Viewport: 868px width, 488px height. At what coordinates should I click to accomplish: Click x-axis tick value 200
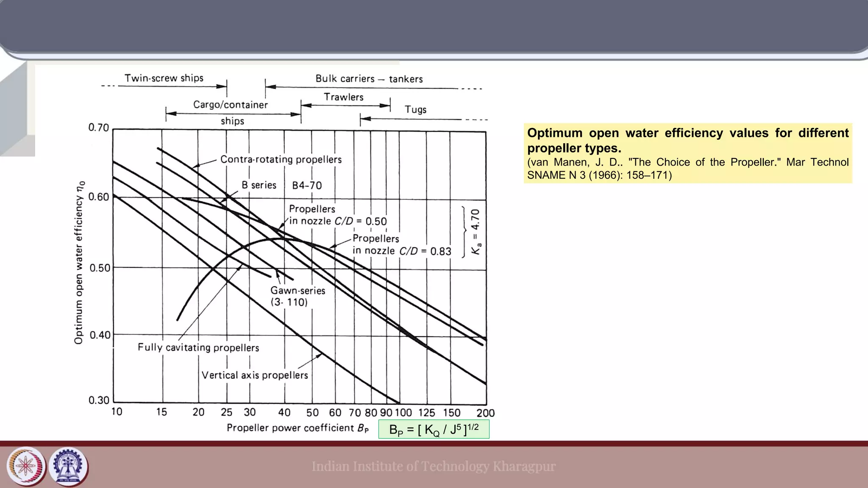point(486,413)
